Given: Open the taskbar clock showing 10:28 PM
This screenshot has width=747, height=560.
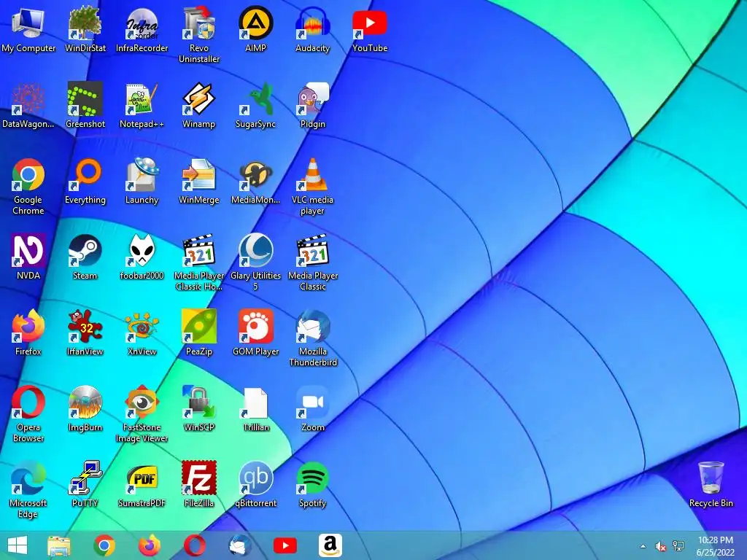Looking at the screenshot, I should [x=716, y=545].
